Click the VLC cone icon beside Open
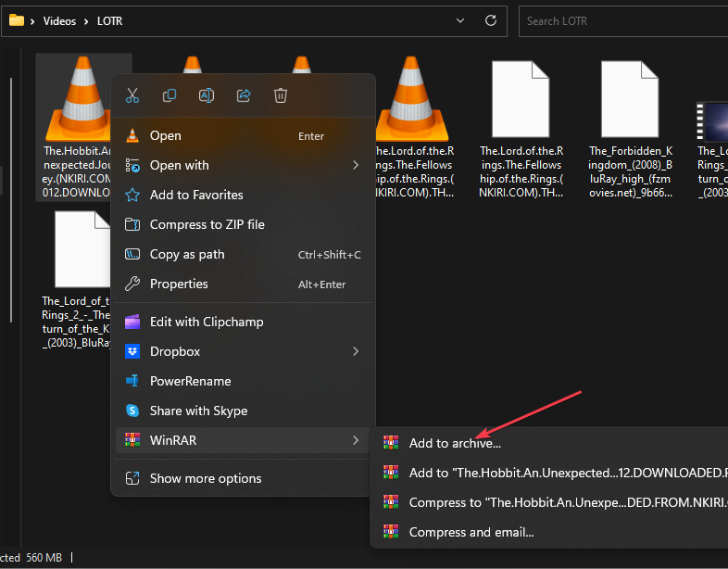Screen dimensions: 728x569 (132, 135)
